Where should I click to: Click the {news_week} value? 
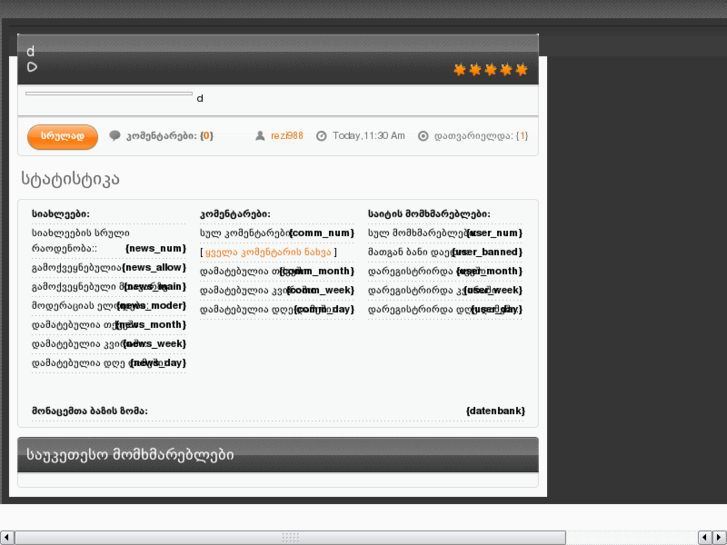154,344
